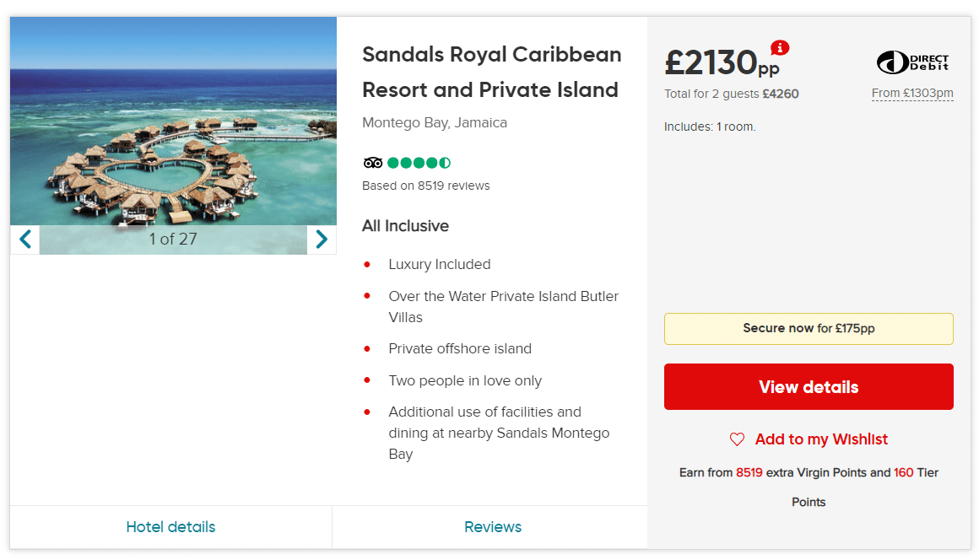Open the From £1303pm monthly payment link
Image resolution: width=979 pixels, height=560 pixels.
[x=912, y=93]
